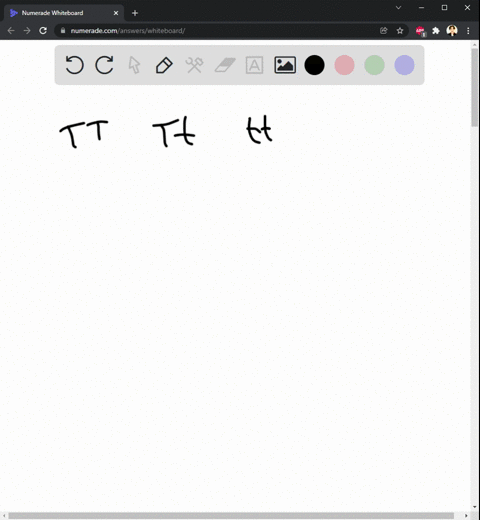The image size is (480, 520).
Task: Set pen color to pink
Action: (x=344, y=65)
